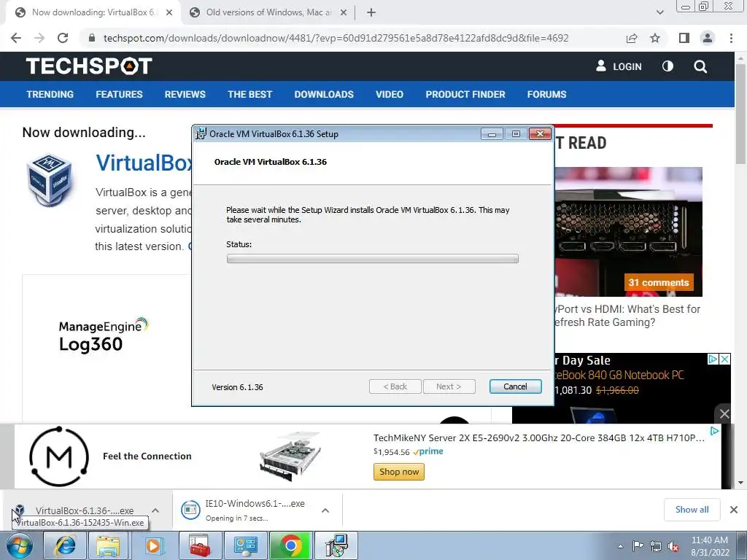Open Action Center flag in tray
The width and height of the screenshot is (747, 560).
tap(638, 546)
